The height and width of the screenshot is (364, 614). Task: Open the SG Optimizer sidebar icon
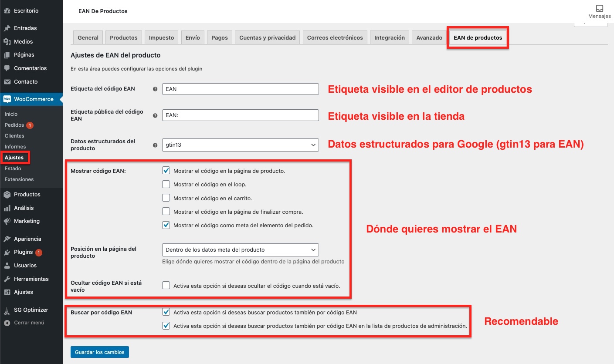(x=7, y=310)
